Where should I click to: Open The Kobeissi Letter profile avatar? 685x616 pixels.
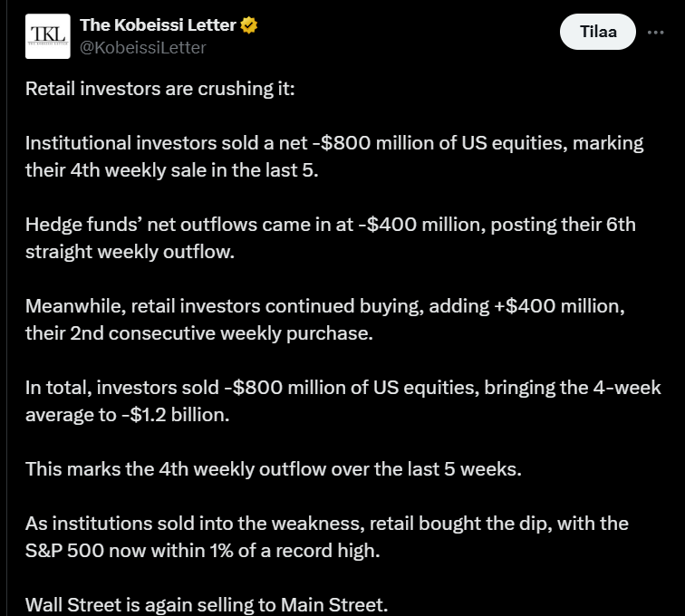47,36
